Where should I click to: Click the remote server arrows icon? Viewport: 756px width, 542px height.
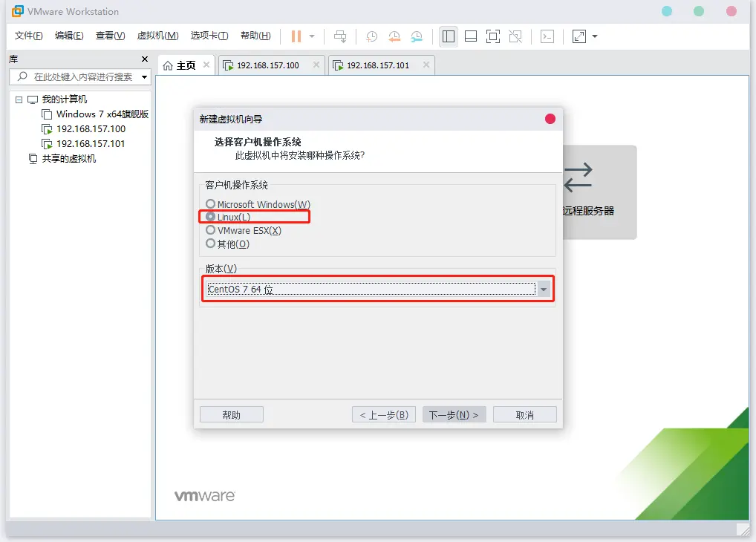pos(578,177)
